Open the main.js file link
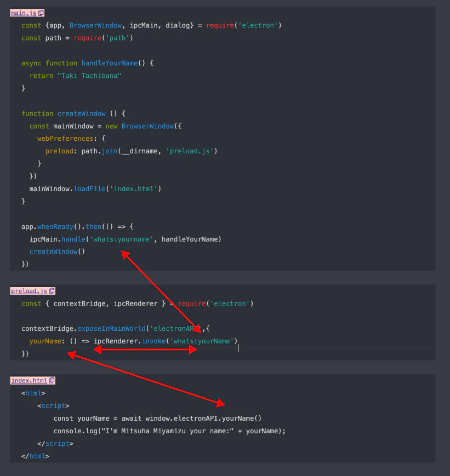This screenshot has height=476, width=450. click(24, 13)
